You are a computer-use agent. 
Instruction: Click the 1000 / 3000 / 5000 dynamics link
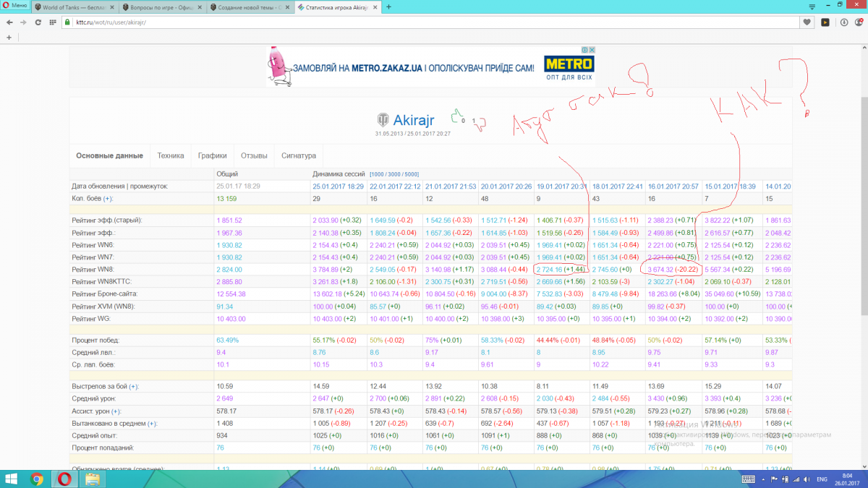(x=393, y=174)
